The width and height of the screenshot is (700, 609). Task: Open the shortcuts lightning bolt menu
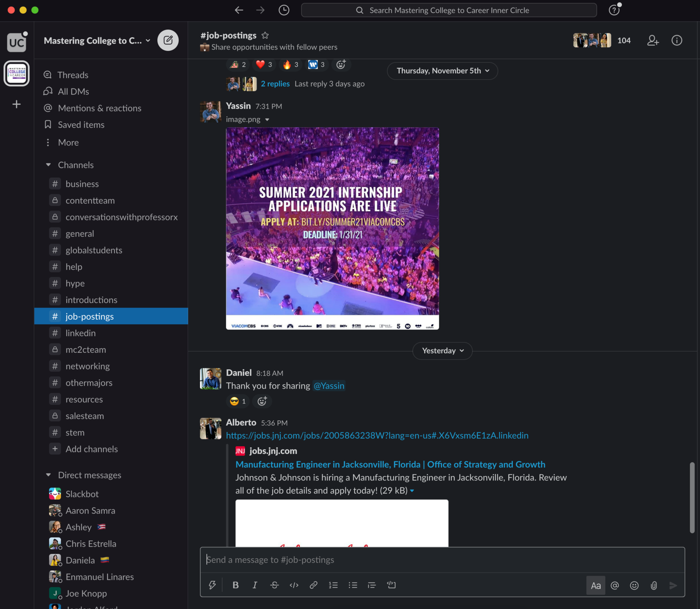(212, 585)
